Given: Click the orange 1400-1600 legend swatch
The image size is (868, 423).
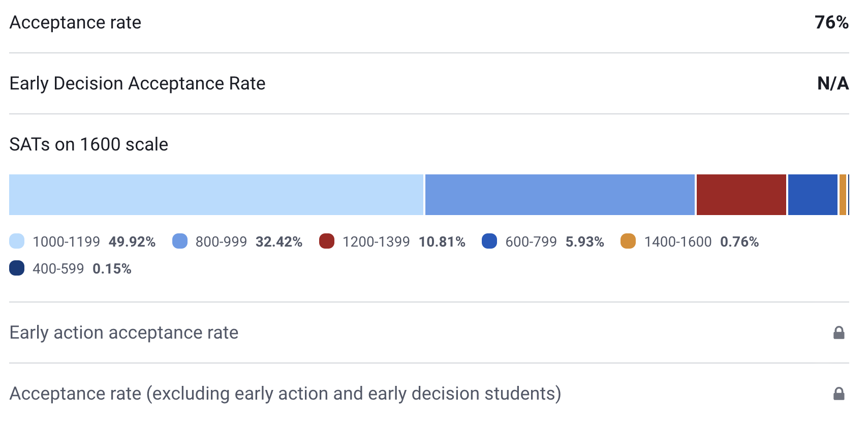Looking at the screenshot, I should click(628, 241).
